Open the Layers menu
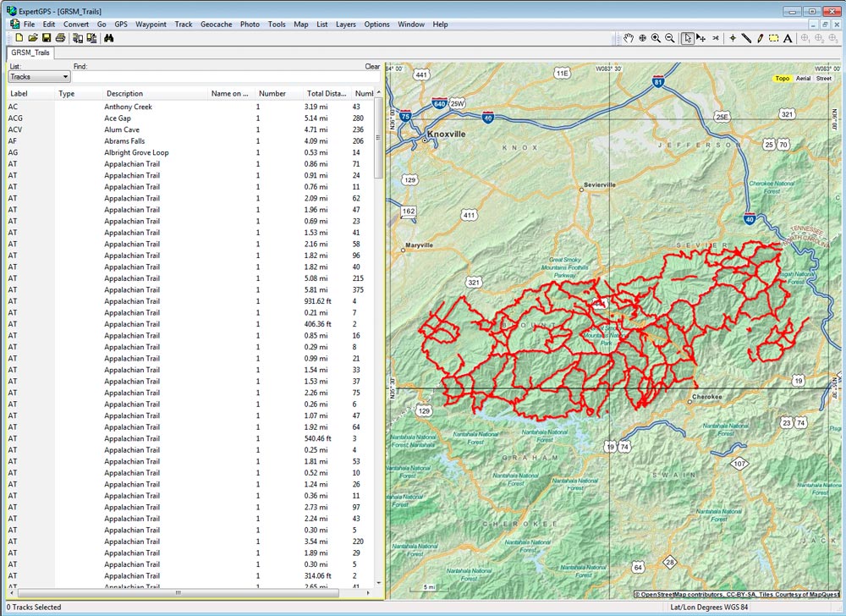 point(345,25)
